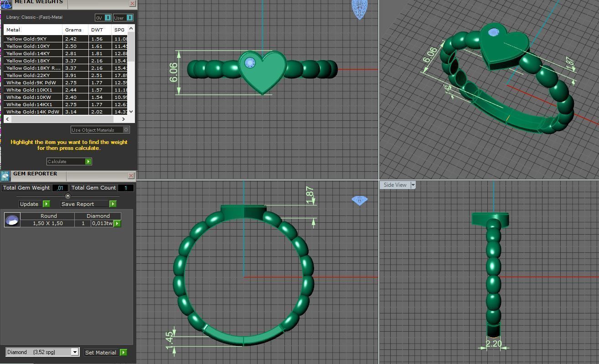Click the green arrow beside Save Report

(113, 204)
